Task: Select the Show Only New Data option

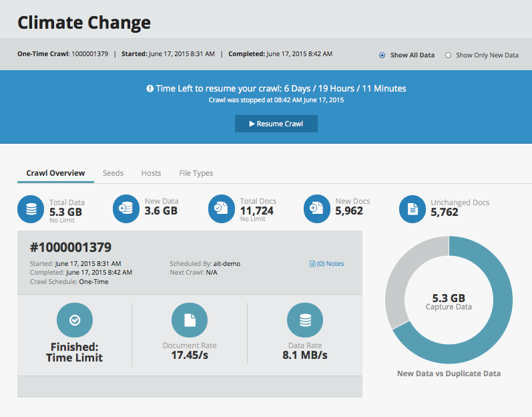Action: 448,55
